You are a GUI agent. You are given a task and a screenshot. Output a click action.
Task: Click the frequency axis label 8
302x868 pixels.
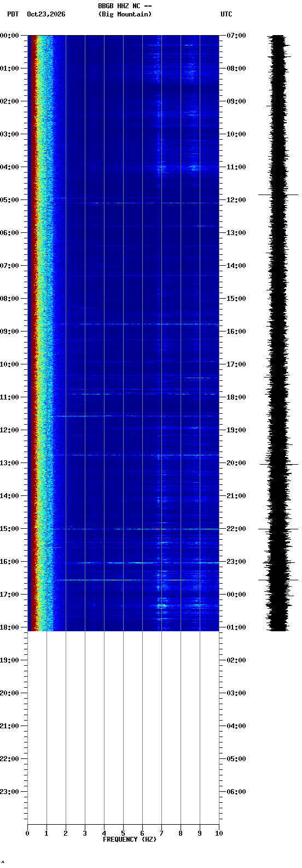pyautogui.click(x=181, y=833)
